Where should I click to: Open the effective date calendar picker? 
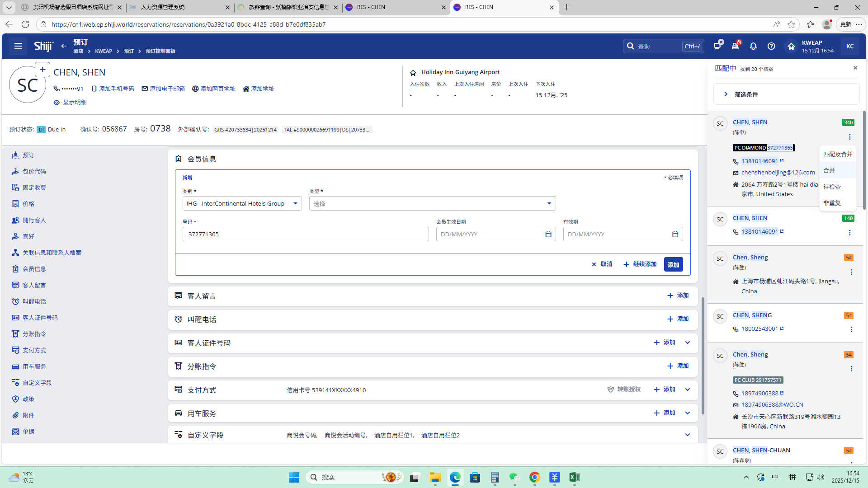coord(548,234)
